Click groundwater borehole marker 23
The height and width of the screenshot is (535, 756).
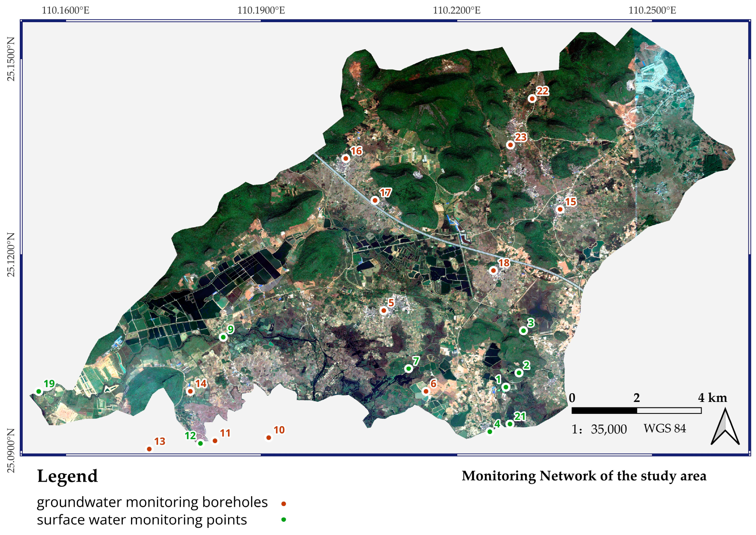coord(510,145)
